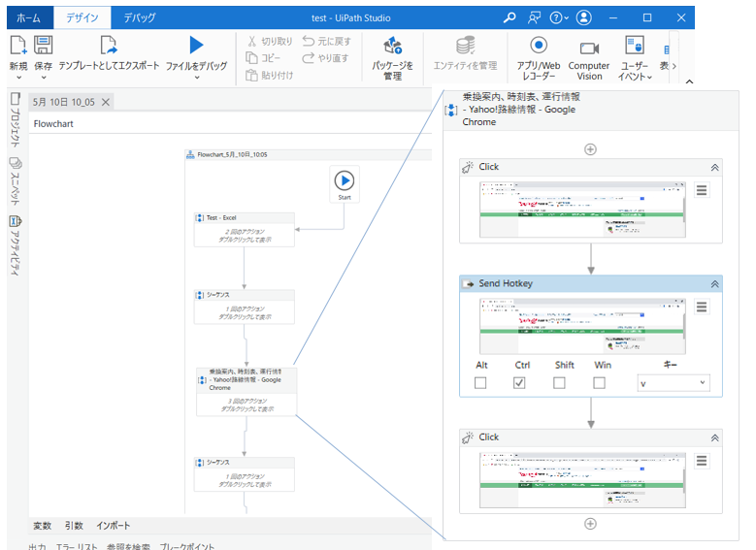
Task: Redo with やり直す icon
Action: point(308,58)
